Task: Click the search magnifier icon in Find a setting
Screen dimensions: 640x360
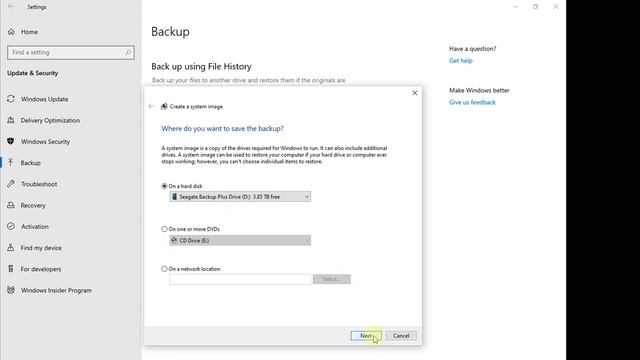Action: (x=128, y=52)
